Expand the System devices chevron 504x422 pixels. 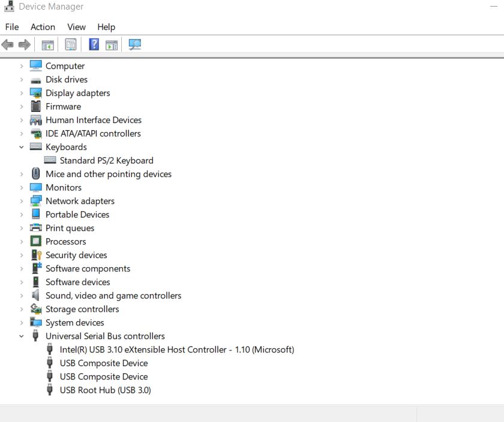click(x=22, y=322)
